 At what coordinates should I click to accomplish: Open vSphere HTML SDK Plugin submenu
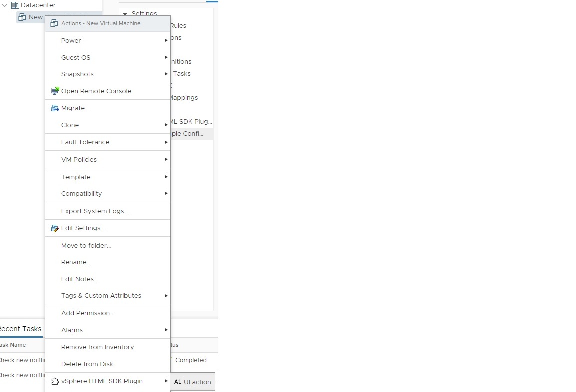click(x=108, y=381)
